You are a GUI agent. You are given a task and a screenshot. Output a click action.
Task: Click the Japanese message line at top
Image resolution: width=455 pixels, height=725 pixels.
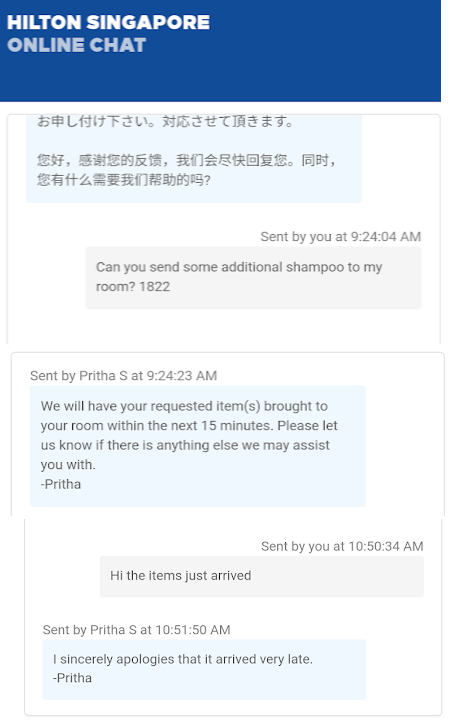coord(165,122)
